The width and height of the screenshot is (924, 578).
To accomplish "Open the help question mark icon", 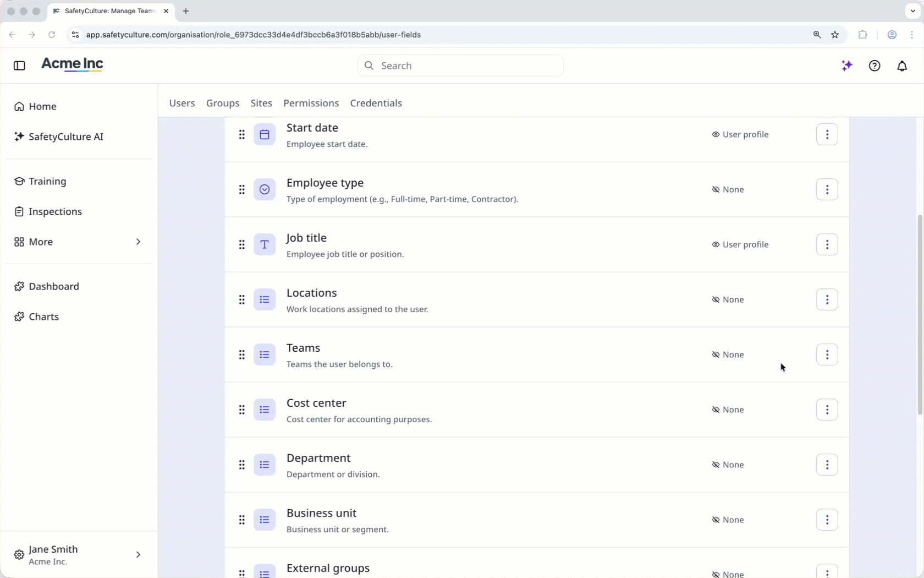I will point(875,66).
